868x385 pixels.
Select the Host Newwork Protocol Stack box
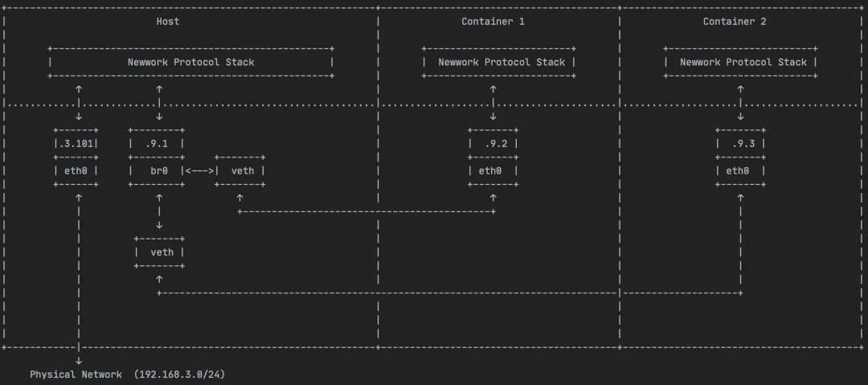(191, 62)
